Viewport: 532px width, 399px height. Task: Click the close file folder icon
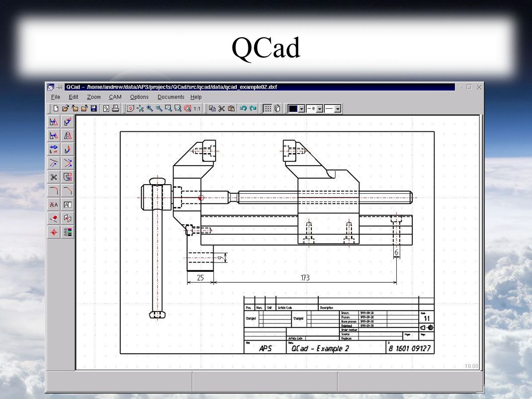point(75,108)
